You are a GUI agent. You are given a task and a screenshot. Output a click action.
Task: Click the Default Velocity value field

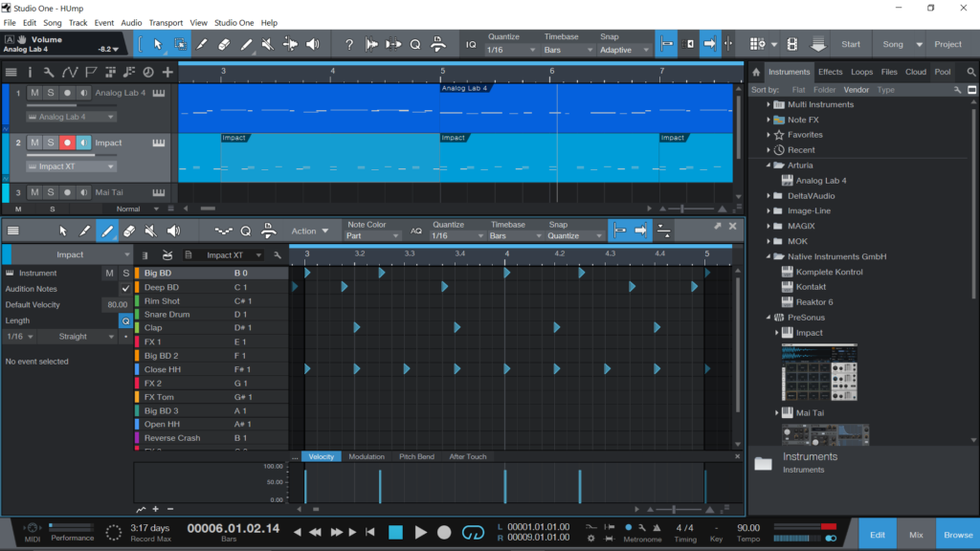point(116,305)
